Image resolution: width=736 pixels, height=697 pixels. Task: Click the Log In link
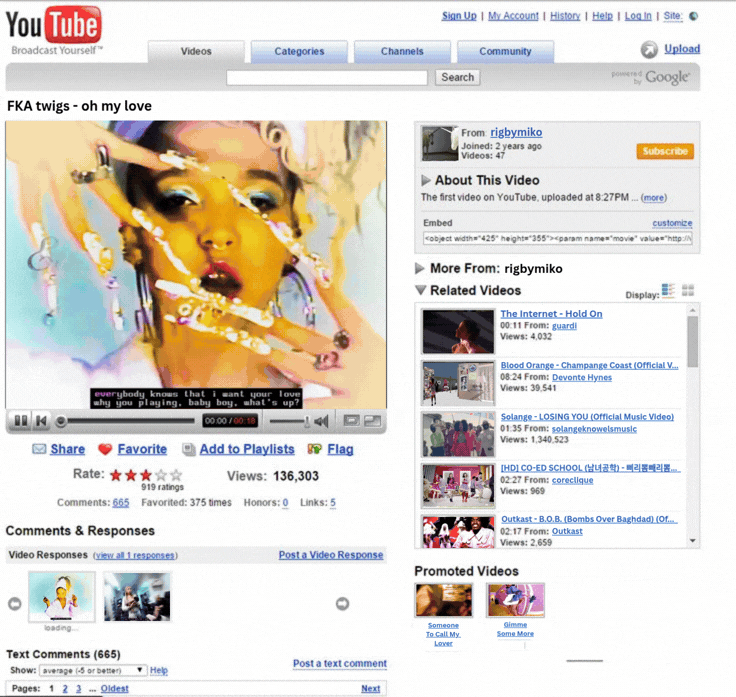638,16
